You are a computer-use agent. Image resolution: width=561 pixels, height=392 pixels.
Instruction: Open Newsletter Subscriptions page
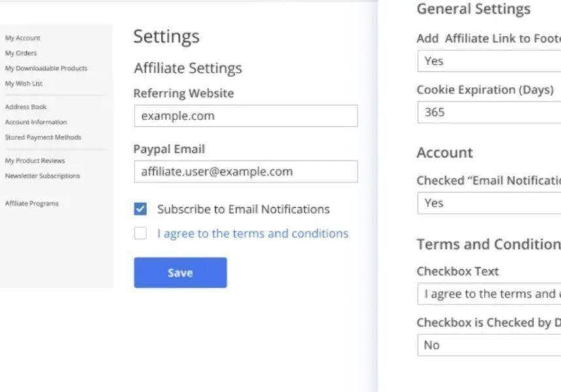42,176
